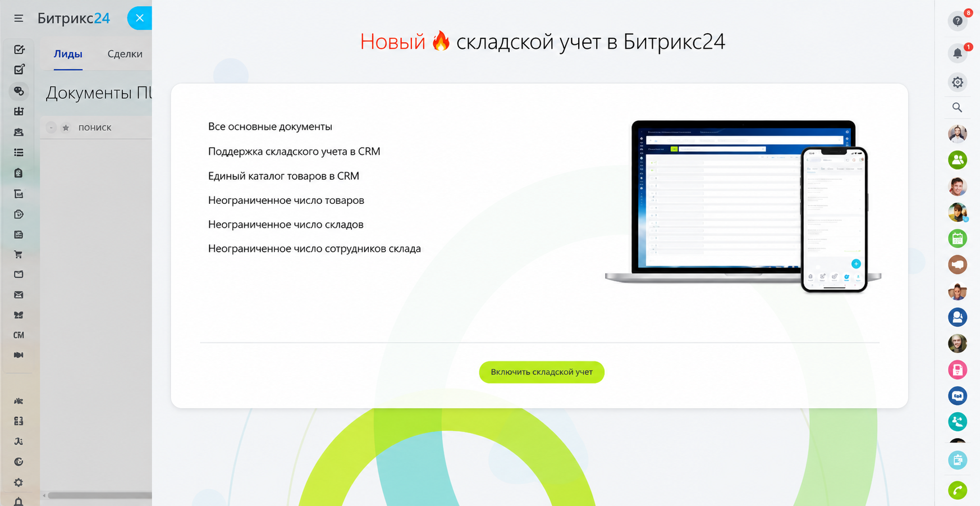Image resolution: width=980 pixels, height=506 pixels.
Task: Open notifications bell with badge 1
Action: click(x=958, y=53)
